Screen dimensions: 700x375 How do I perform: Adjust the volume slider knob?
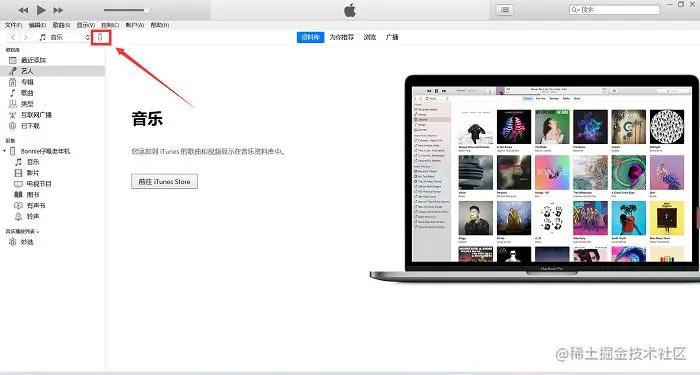pyautogui.click(x=146, y=10)
